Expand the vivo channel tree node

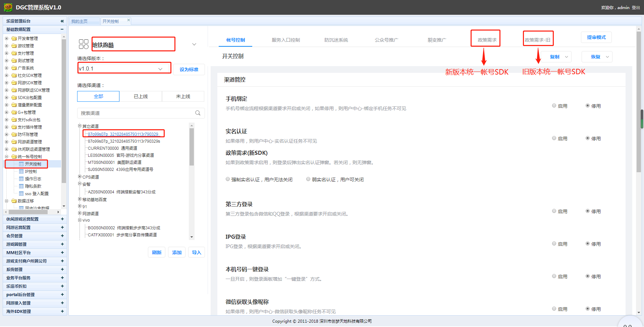click(79, 220)
